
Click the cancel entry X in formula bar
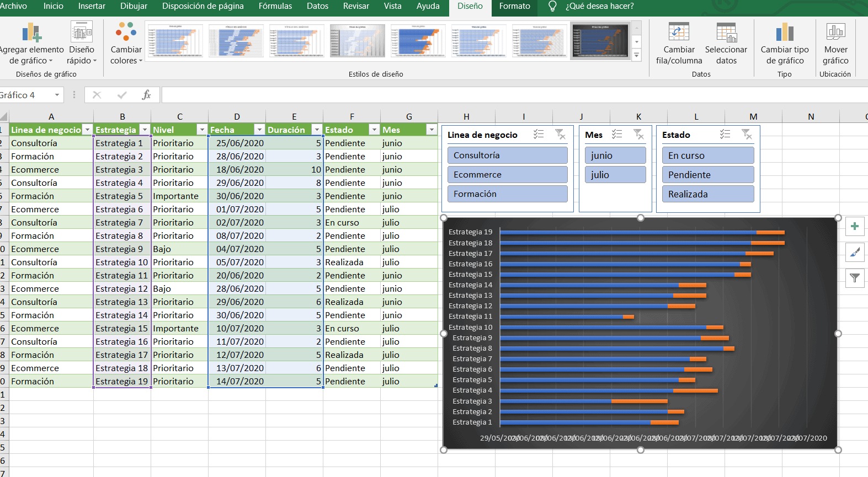point(97,95)
